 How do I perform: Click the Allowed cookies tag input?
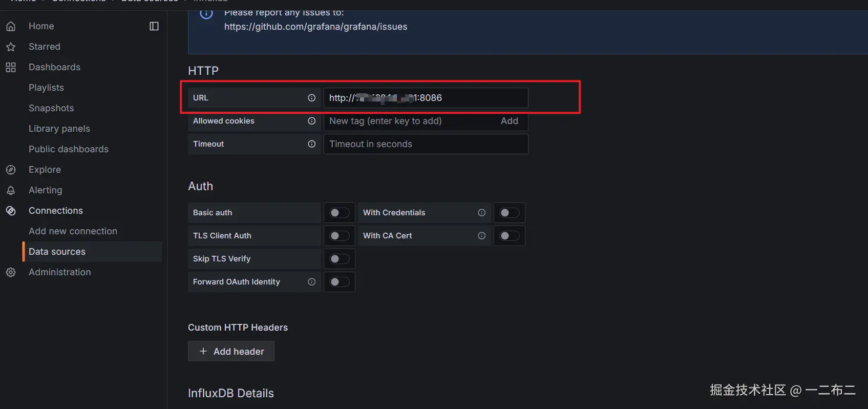(x=410, y=121)
